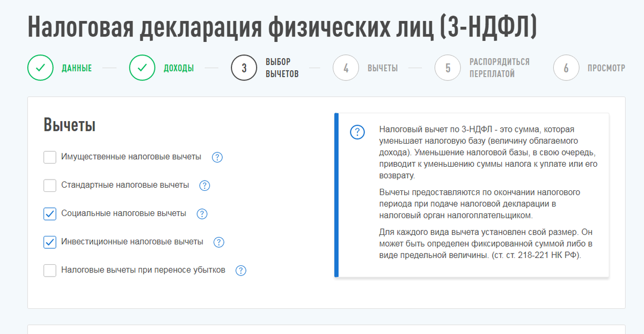Uncheck Инвестиционные налоговые вычеты checkbox

tap(50, 242)
